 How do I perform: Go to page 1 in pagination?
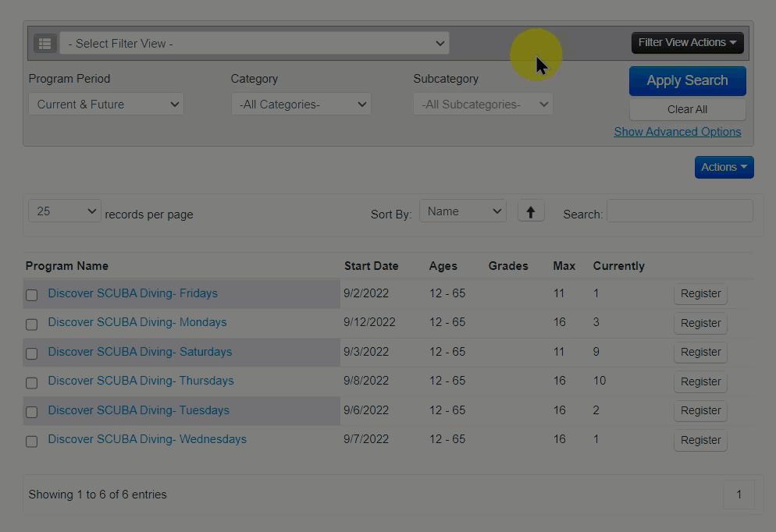tap(739, 495)
